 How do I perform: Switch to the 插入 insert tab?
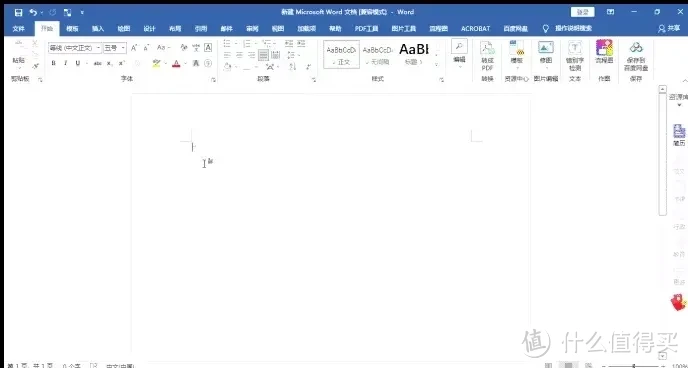pyautogui.click(x=98, y=29)
